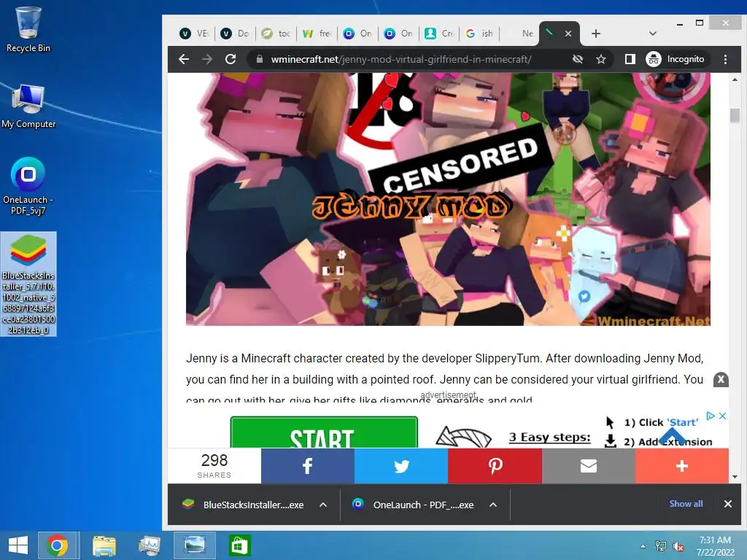Bookmark this page with the star icon
747x560 pixels.
(601, 59)
